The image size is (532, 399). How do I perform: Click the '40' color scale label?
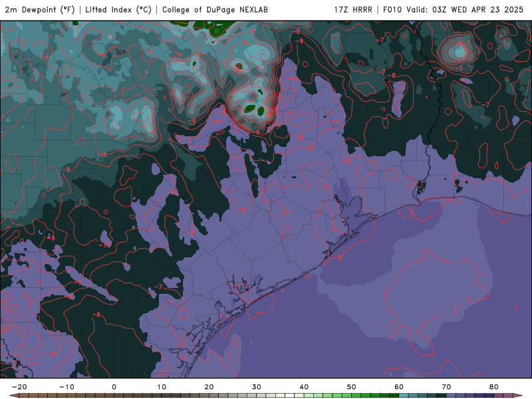tap(304, 387)
